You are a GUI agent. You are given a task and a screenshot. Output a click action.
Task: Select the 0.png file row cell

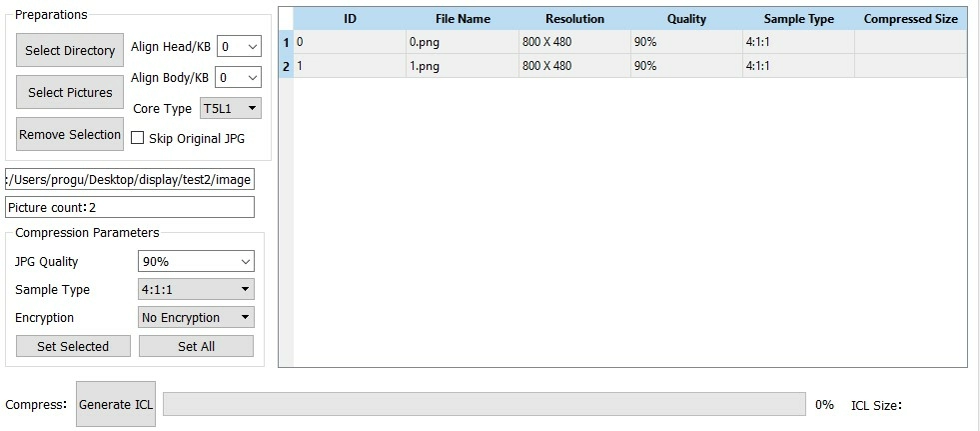pyautogui.click(x=462, y=43)
